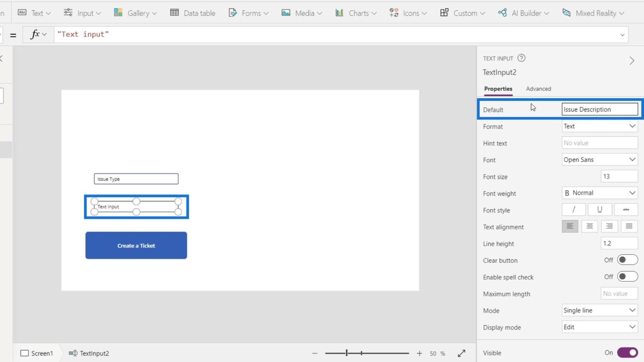Toggle the Clear button switch

click(x=628, y=260)
